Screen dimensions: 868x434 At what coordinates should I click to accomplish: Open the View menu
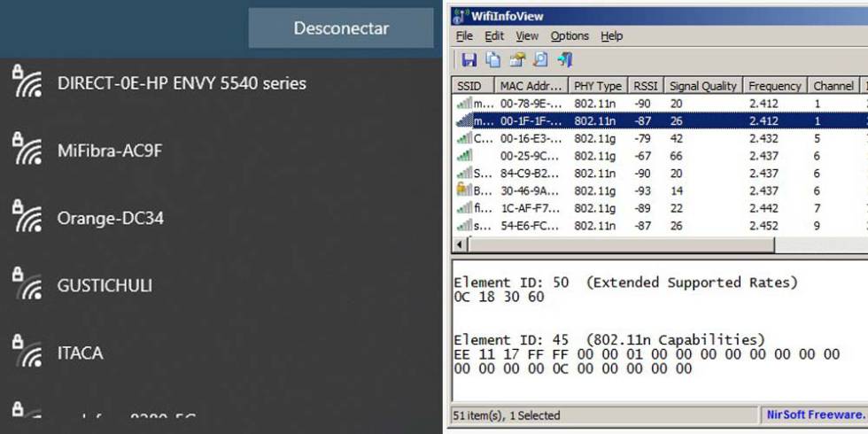click(527, 36)
